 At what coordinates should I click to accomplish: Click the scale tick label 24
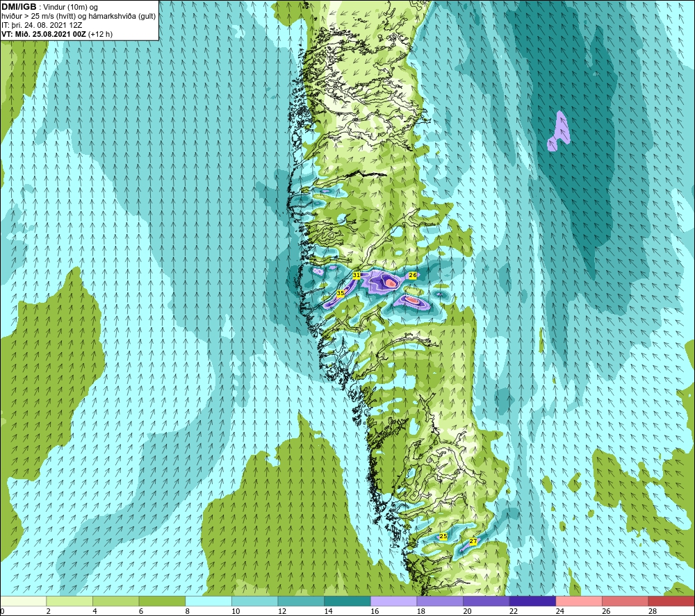click(x=559, y=612)
